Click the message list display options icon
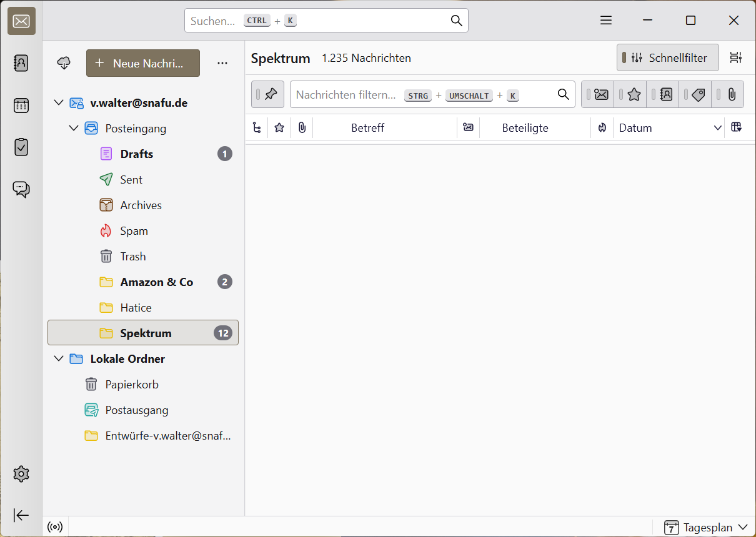 click(736, 58)
